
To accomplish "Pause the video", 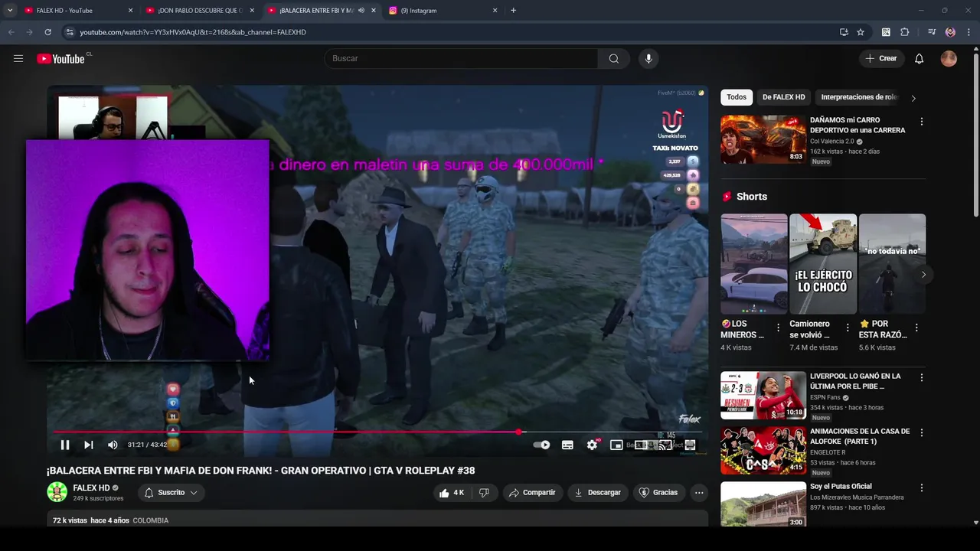I will 65,445.
